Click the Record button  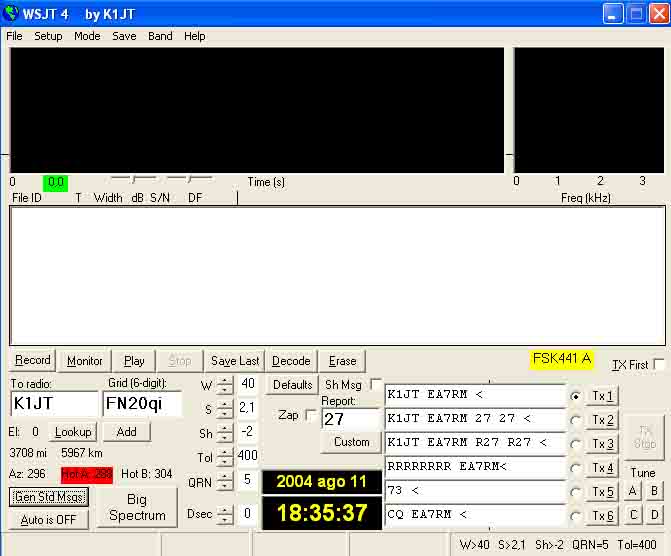point(33,360)
